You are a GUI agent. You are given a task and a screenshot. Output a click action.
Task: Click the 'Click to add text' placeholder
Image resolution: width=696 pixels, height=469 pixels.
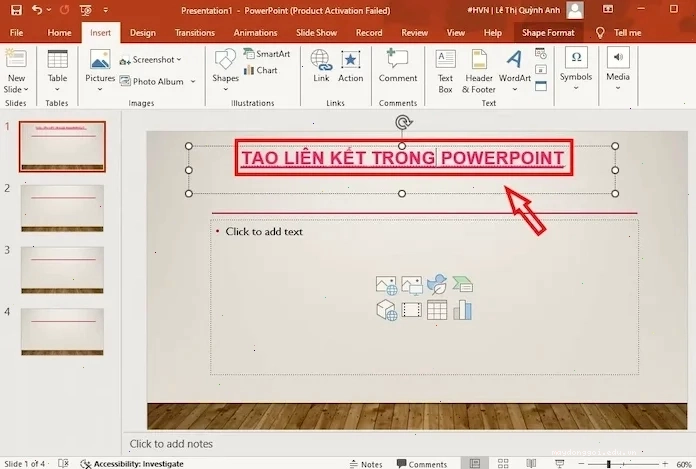click(x=264, y=232)
